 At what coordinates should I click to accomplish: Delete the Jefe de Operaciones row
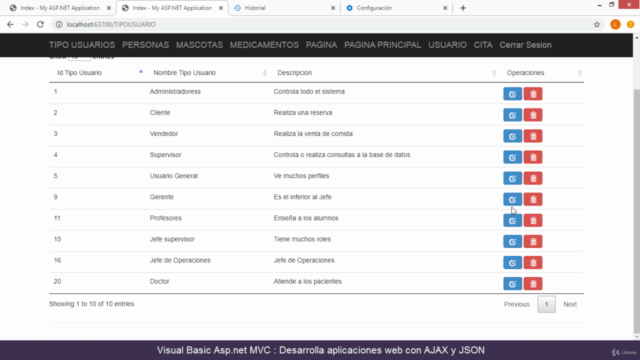click(x=533, y=263)
